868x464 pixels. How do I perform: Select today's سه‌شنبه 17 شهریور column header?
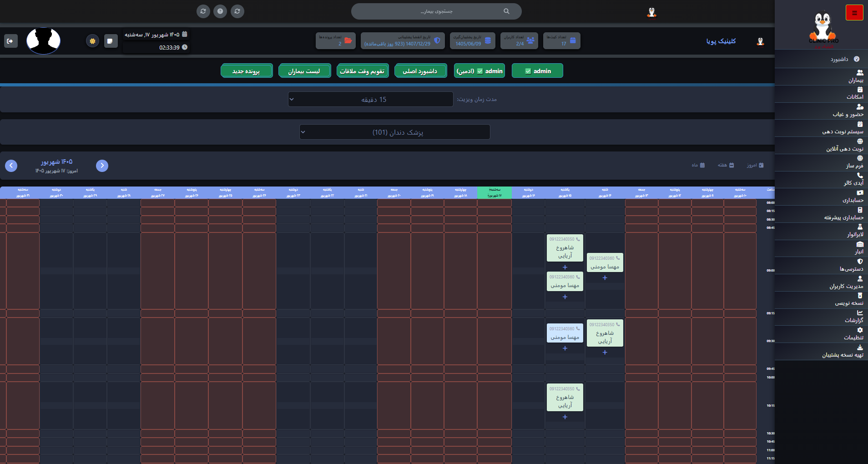click(495, 192)
